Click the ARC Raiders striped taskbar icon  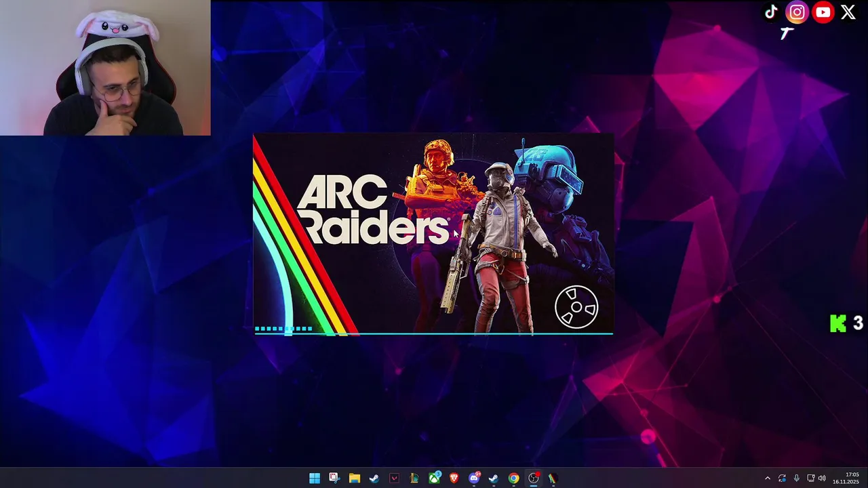553,479
